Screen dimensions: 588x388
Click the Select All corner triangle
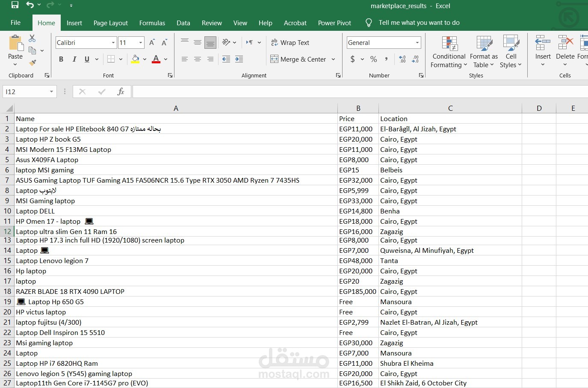(9, 108)
